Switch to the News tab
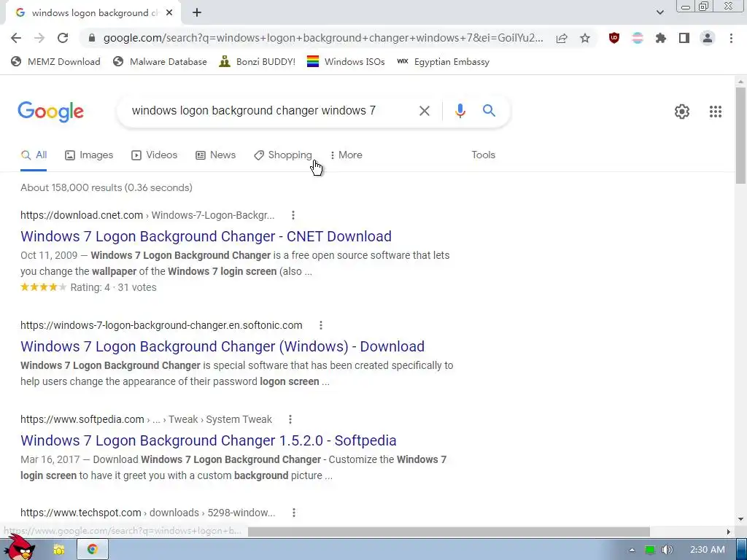 click(x=216, y=155)
